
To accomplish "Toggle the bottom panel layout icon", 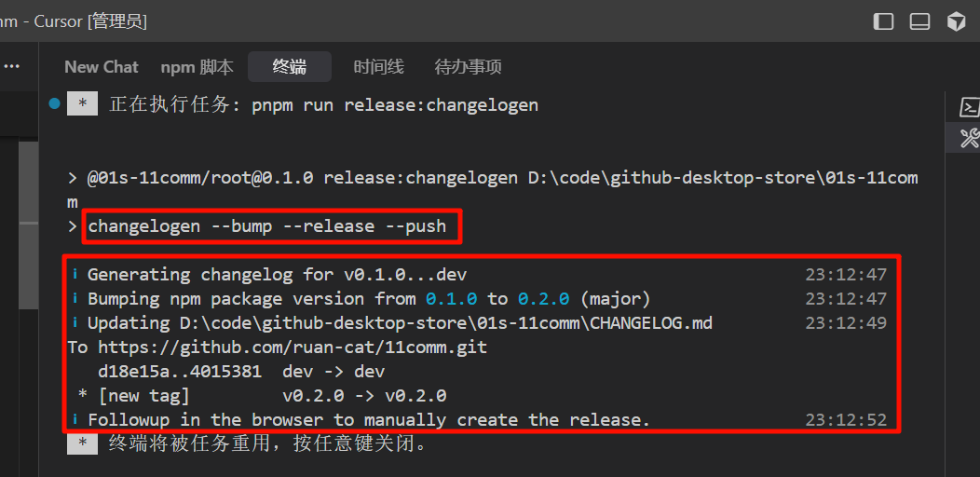I will [920, 21].
